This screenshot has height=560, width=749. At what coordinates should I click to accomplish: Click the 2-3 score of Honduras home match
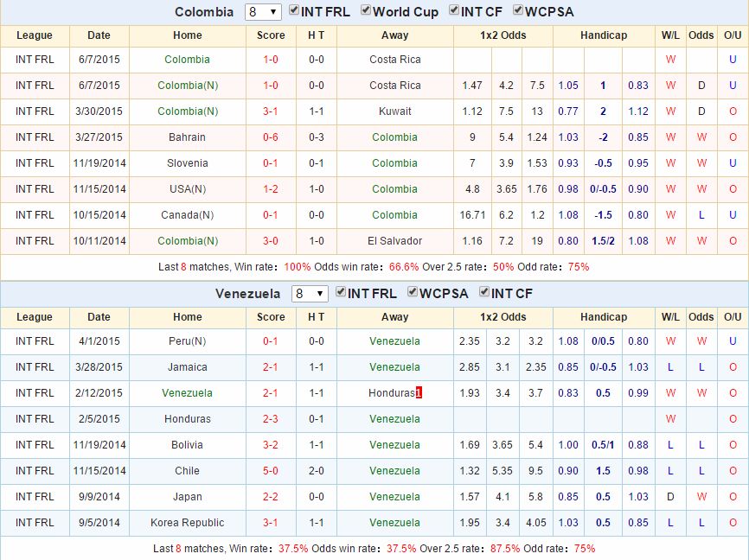(271, 419)
